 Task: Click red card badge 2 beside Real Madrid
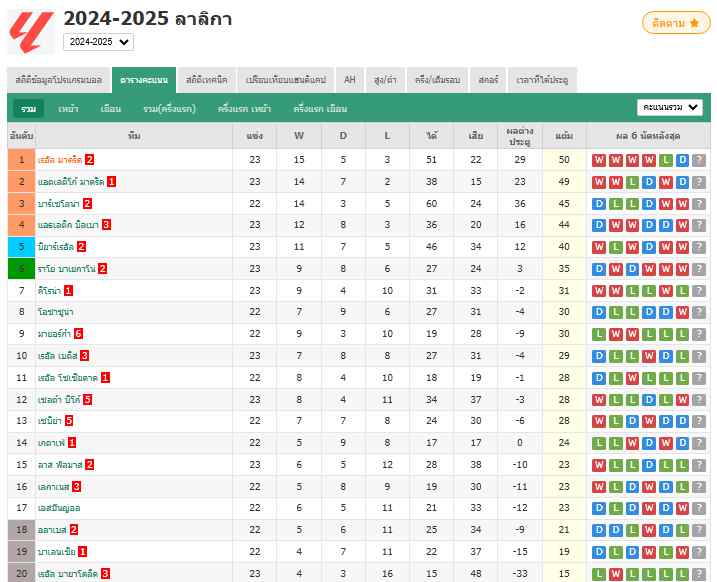tap(90, 160)
